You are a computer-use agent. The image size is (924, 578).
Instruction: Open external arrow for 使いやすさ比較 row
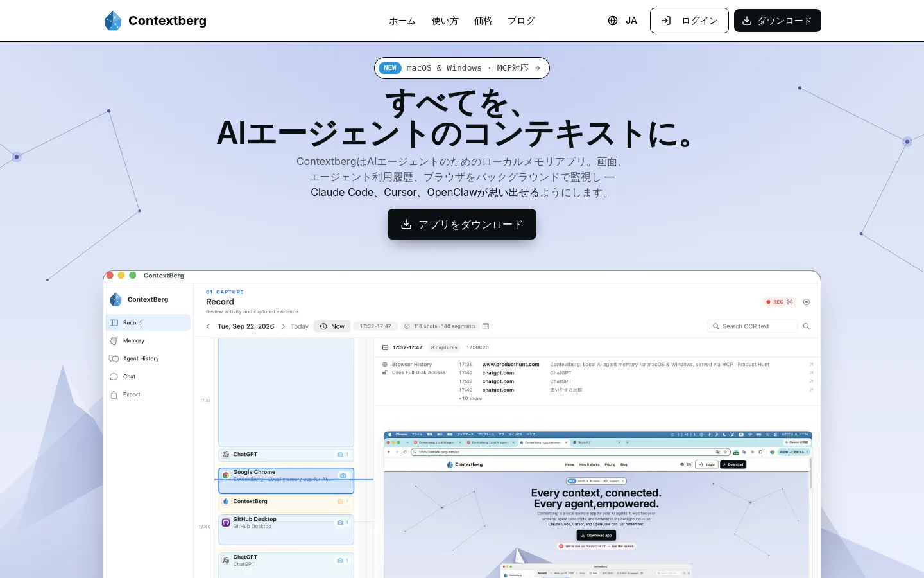[811, 390]
